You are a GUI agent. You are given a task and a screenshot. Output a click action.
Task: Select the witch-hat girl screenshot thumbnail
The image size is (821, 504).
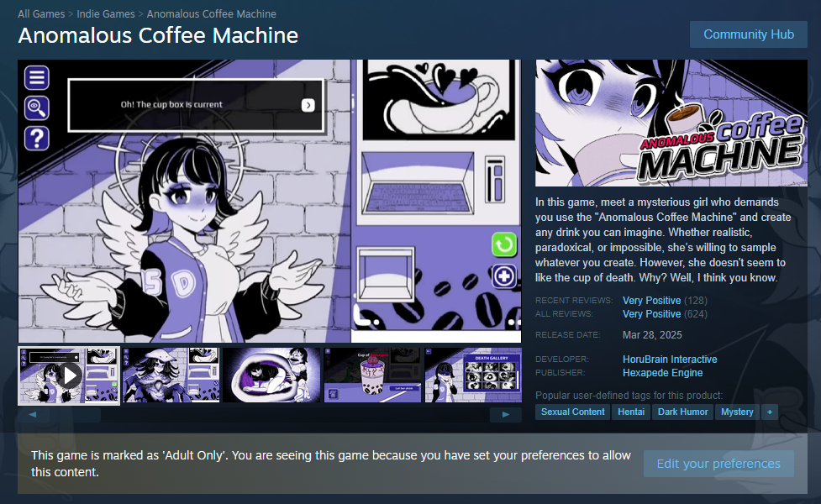[x=171, y=375]
